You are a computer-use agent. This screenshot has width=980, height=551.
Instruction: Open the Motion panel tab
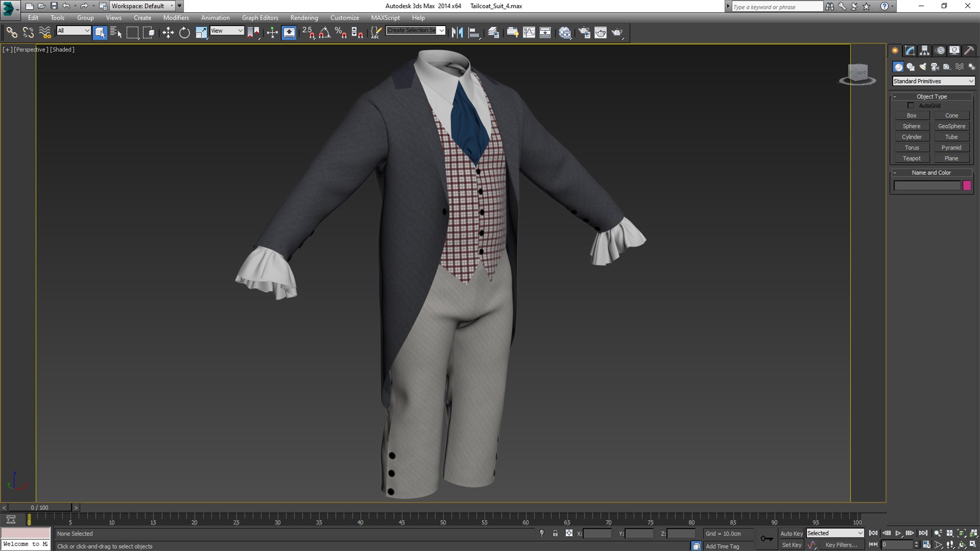[x=940, y=51]
